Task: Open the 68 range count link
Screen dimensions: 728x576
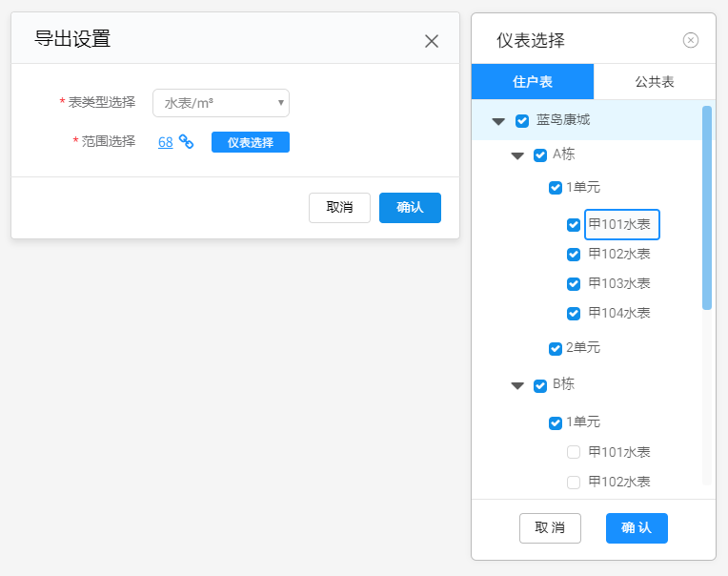Action: point(165,142)
